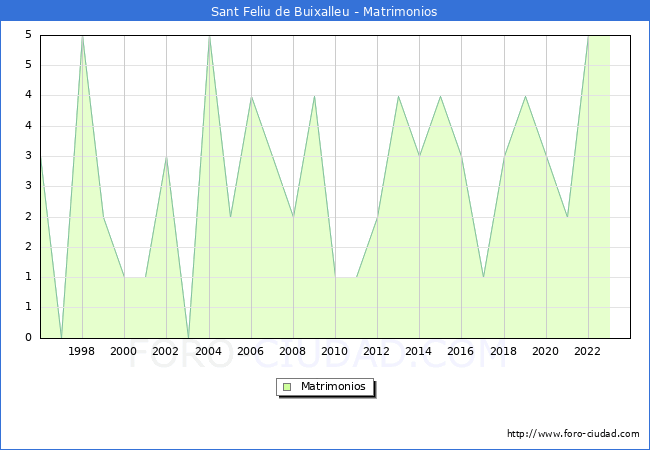Open the foro-ciudad.com URL link
The image size is (650, 450).
coord(573,434)
